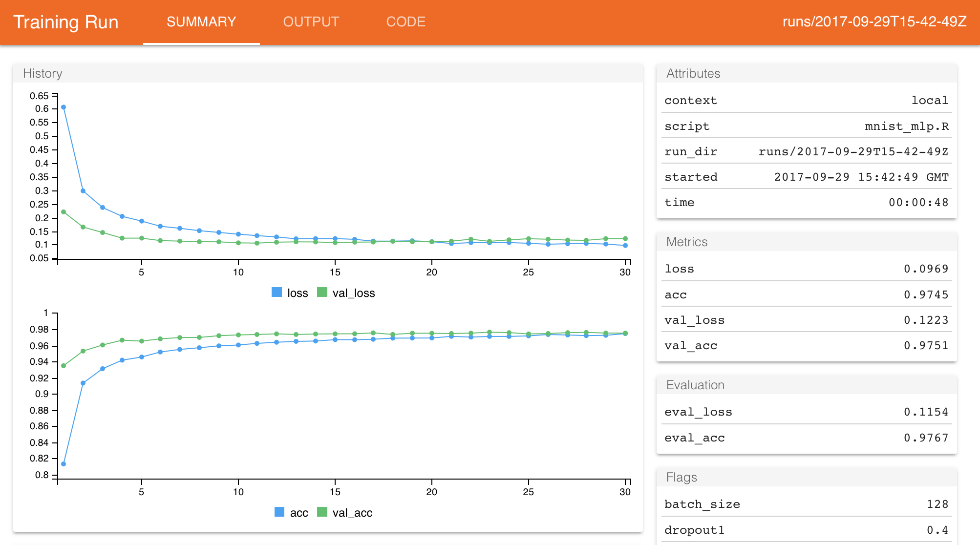Click the blue acc legend swatch

(x=279, y=512)
